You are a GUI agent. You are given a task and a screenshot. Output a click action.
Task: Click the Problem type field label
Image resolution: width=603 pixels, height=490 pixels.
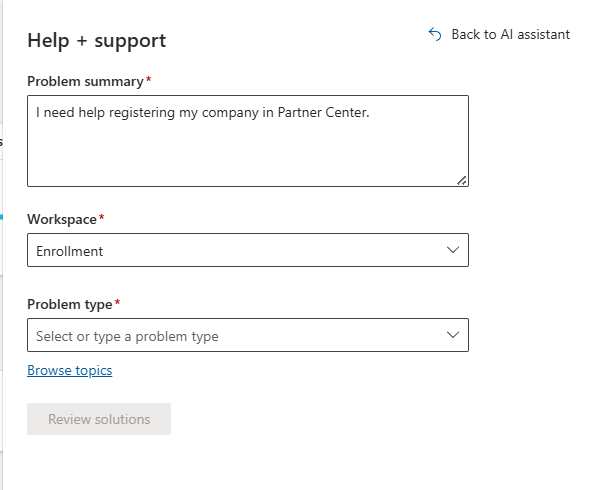[70, 304]
